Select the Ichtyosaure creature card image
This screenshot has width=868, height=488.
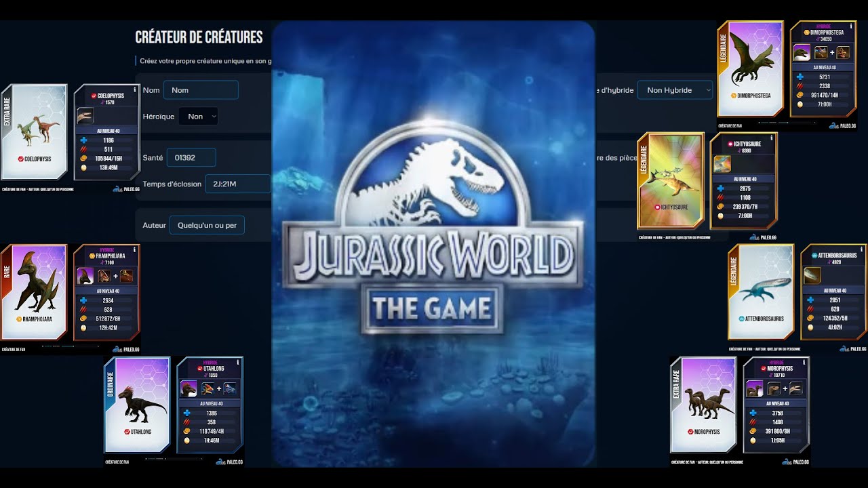(x=671, y=180)
